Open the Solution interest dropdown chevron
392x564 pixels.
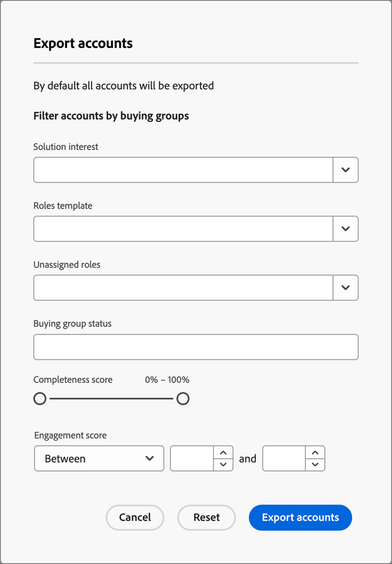pos(345,169)
